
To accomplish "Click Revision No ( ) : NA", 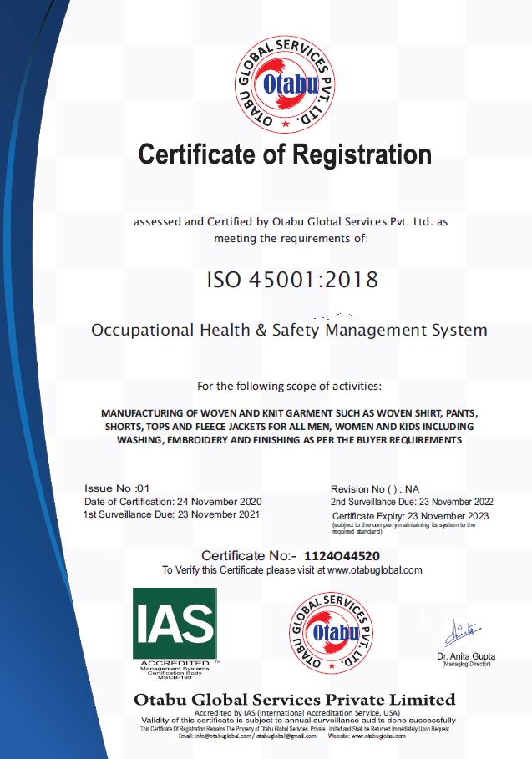I will click(375, 489).
